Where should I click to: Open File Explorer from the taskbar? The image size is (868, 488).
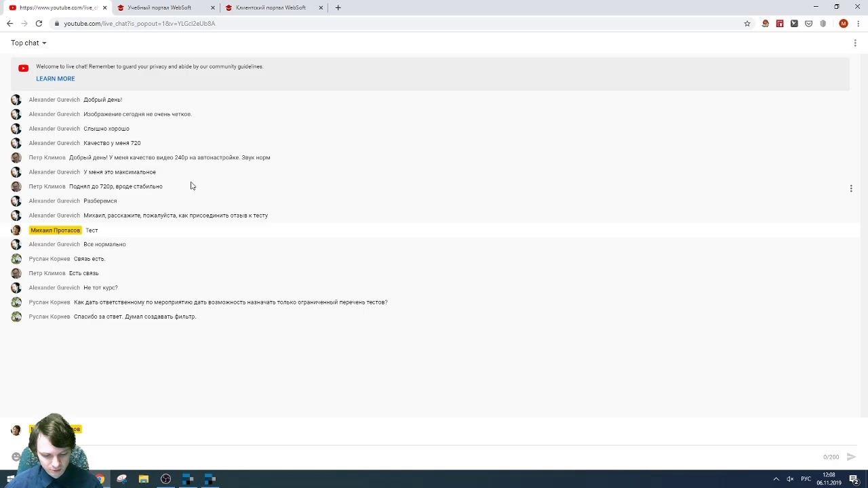[144, 479]
